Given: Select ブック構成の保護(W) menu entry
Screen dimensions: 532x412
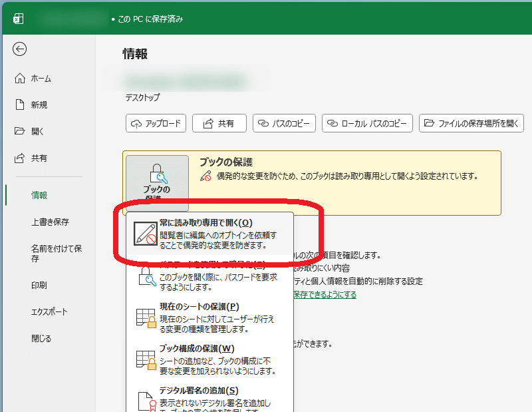Looking at the screenshot, I should coord(209,360).
